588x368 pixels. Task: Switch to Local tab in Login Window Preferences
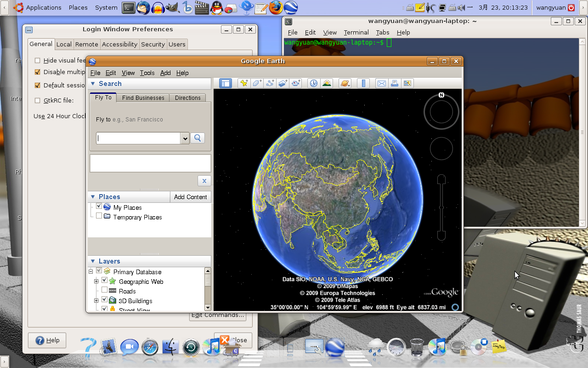[64, 44]
